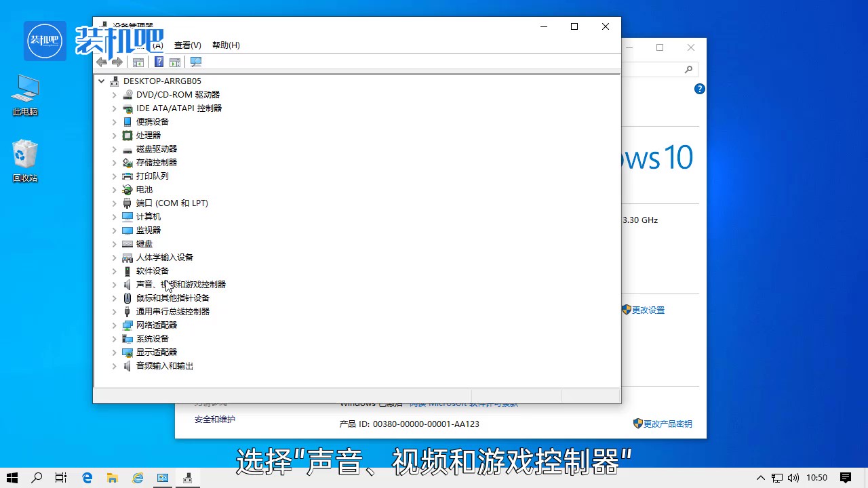
Task: Collapse the DESKTOP-ARRGB05 root node
Action: [x=102, y=81]
